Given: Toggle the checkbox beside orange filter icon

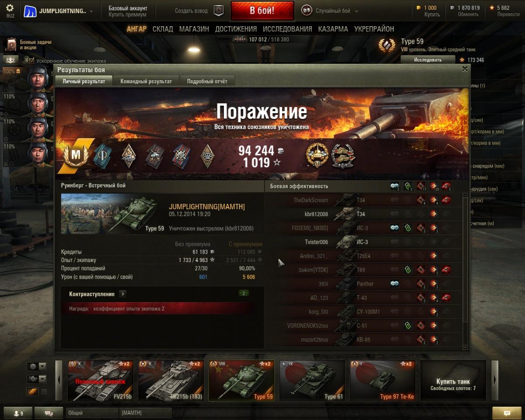Looking at the screenshot, I should click(44, 392).
